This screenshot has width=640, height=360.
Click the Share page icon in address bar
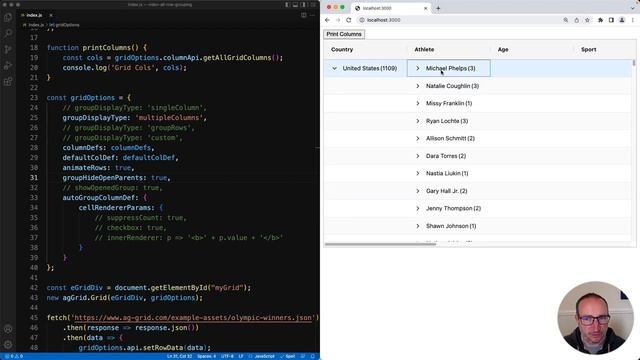576,20
